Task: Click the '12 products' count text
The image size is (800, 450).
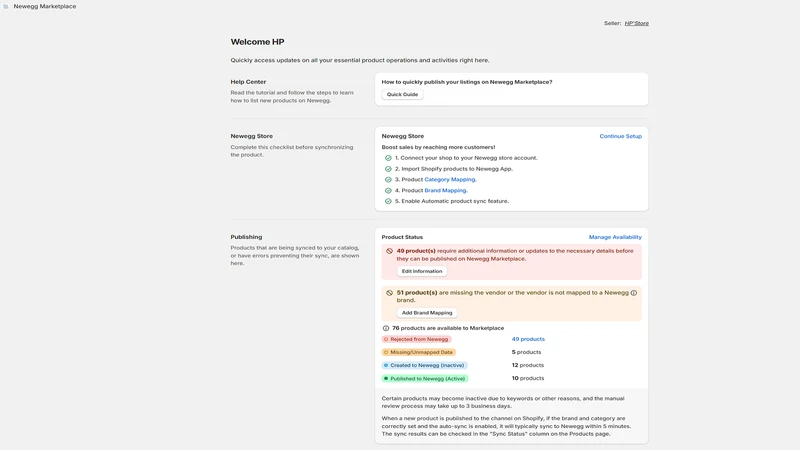Action: point(528,365)
